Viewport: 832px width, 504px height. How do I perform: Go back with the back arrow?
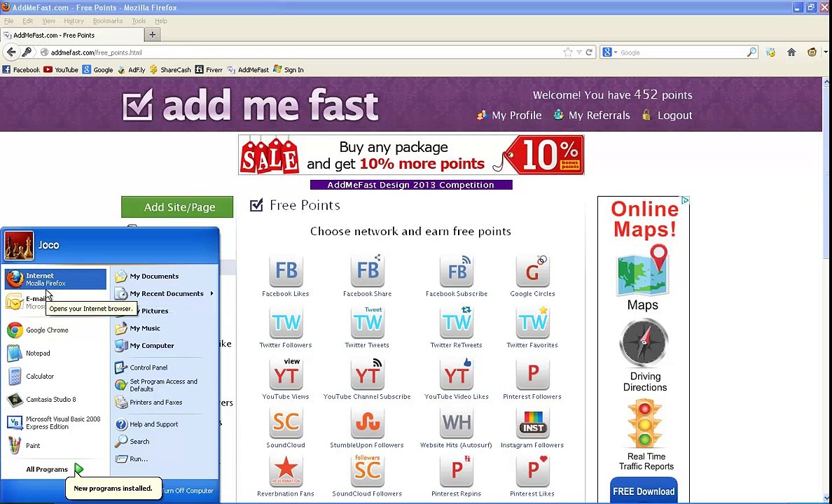pos(11,52)
